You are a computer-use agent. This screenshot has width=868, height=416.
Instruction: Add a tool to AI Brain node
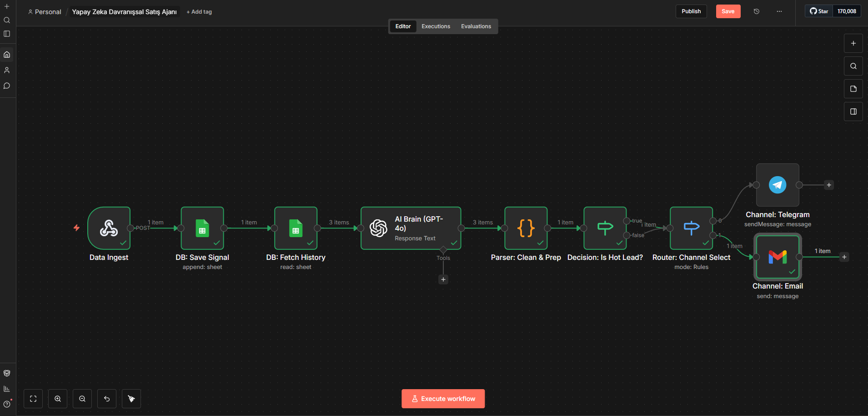coord(443,279)
